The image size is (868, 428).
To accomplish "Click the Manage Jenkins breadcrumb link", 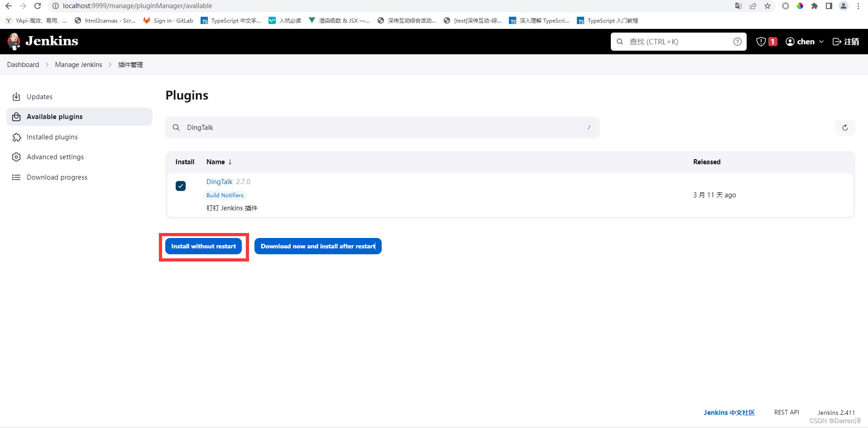I will [79, 65].
